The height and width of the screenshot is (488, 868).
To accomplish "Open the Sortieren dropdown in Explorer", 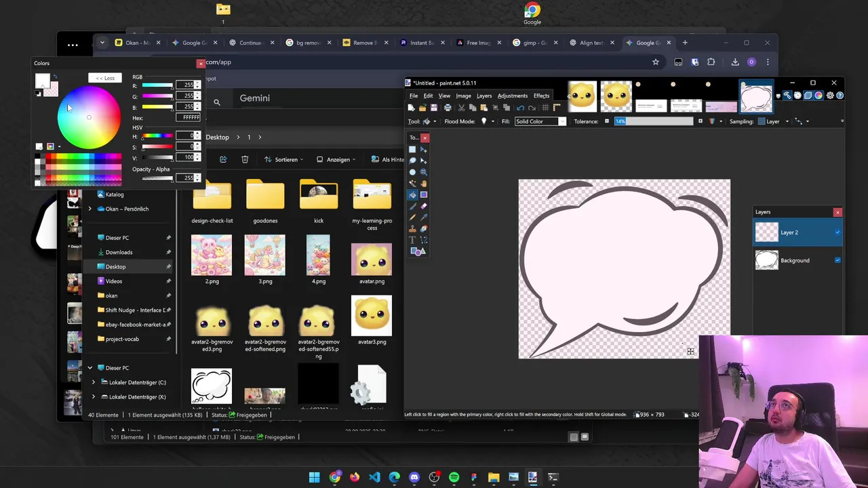I will coord(284,159).
